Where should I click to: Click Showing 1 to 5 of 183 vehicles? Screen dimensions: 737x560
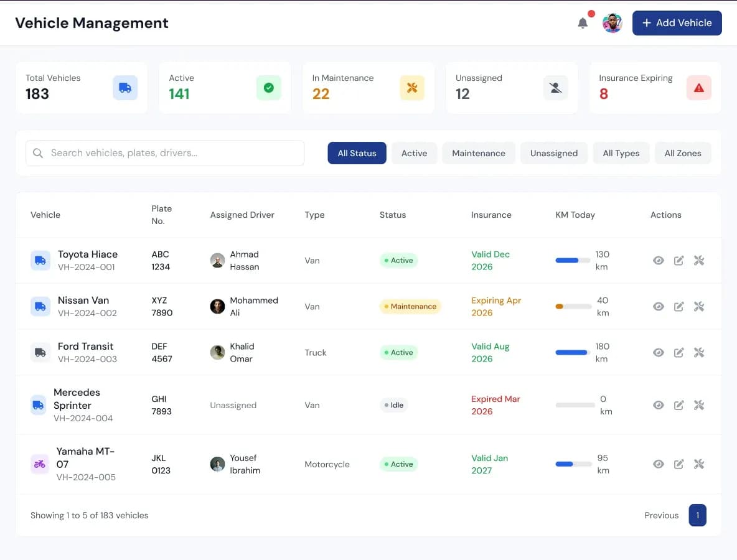coord(89,515)
